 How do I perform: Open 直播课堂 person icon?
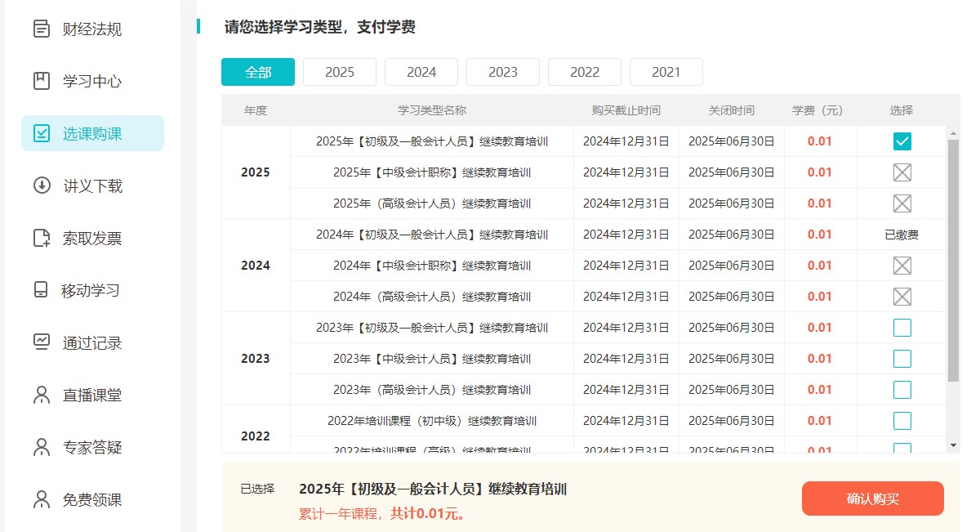tap(41, 395)
